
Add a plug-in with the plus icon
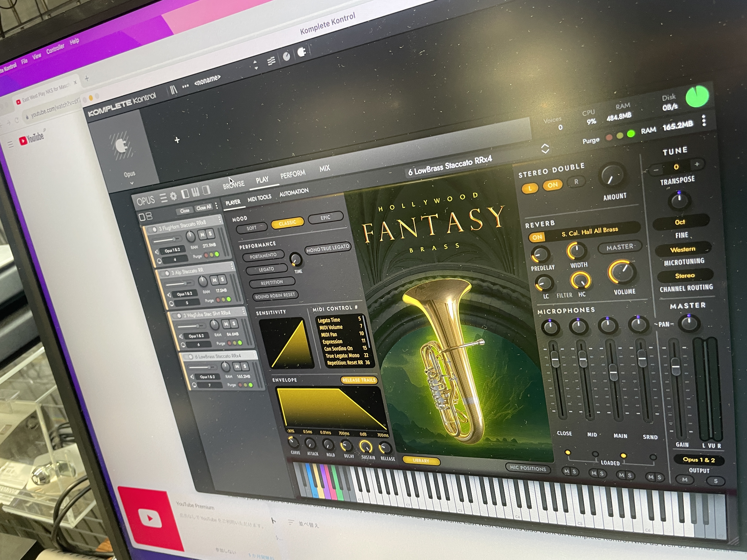click(177, 140)
